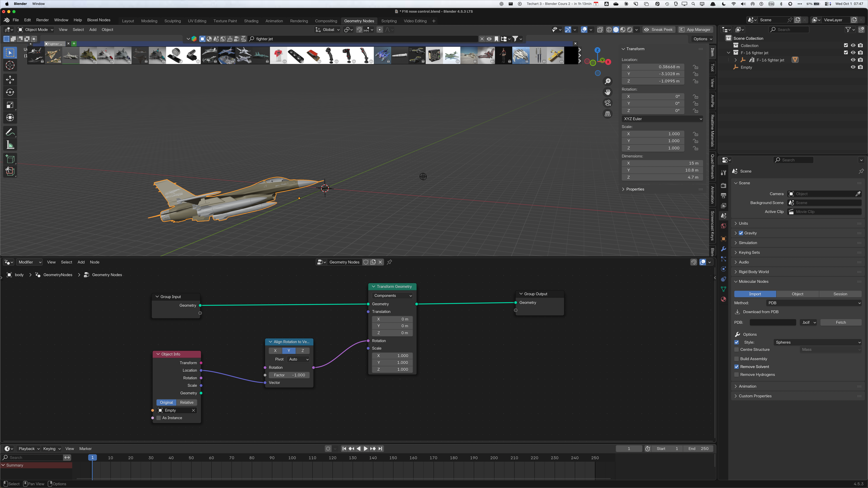
Task: Hide the F-16 fighter jet collection
Action: click(853, 53)
